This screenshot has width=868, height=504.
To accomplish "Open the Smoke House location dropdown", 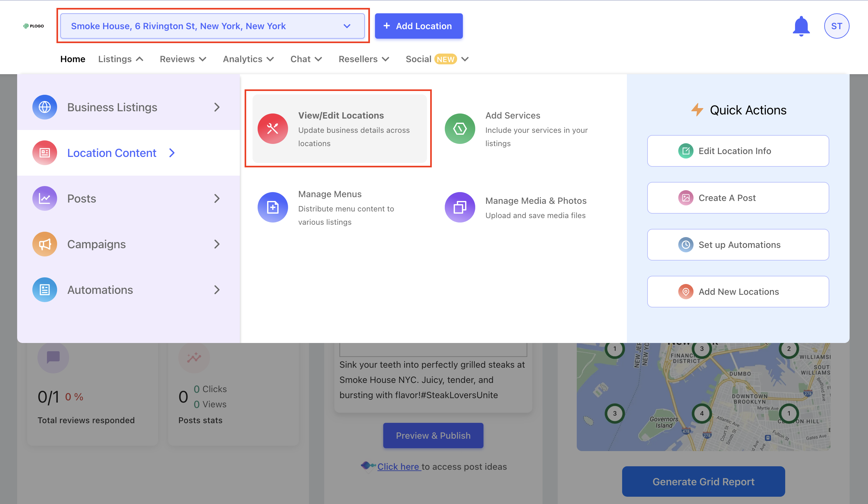I will [x=213, y=26].
